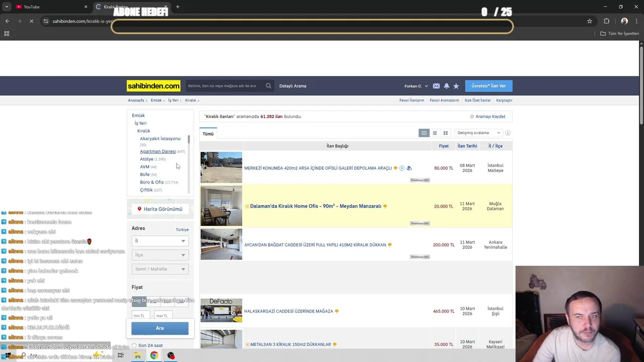644x362 pixels.
Task: Click the search magnifier icon
Action: pos(269,86)
